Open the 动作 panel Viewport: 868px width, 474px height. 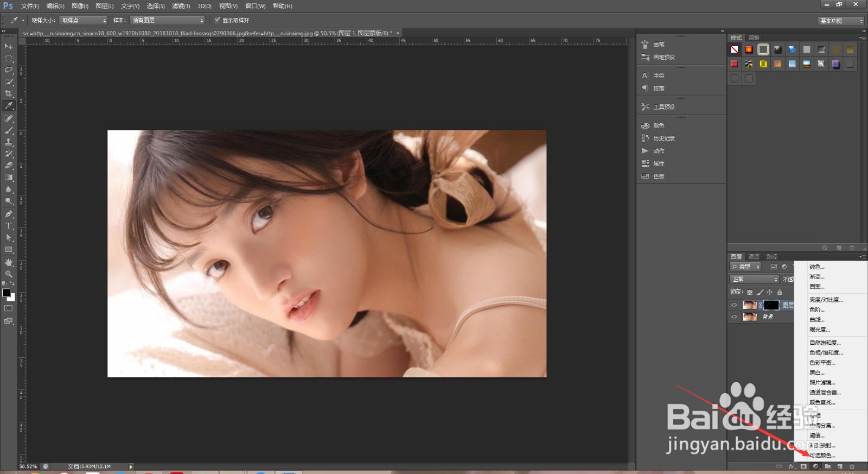coord(659,151)
